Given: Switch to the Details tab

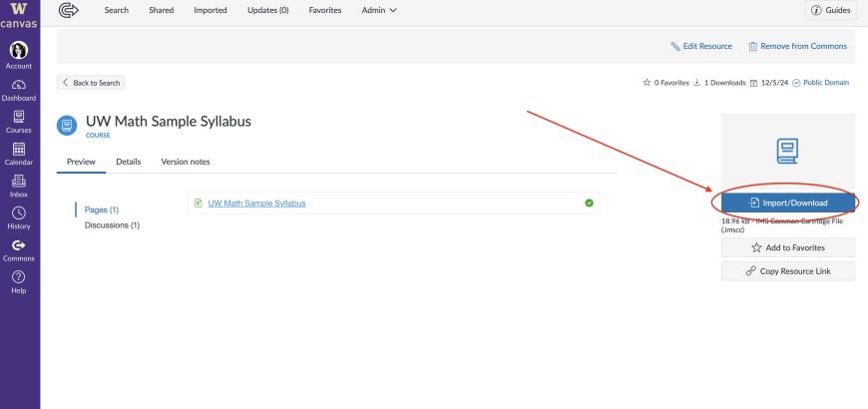Looking at the screenshot, I should (129, 162).
